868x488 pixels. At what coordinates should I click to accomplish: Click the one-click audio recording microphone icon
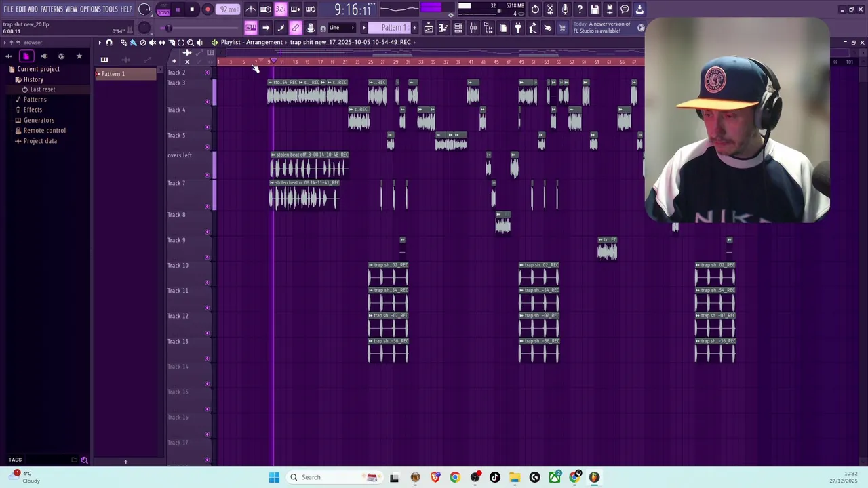(x=565, y=9)
